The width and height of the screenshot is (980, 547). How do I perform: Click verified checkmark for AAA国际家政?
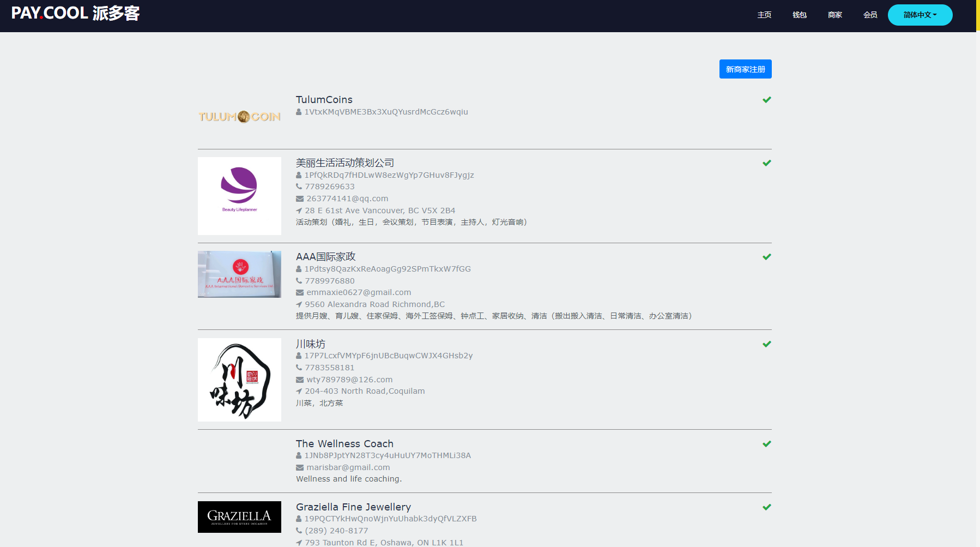[x=767, y=257]
